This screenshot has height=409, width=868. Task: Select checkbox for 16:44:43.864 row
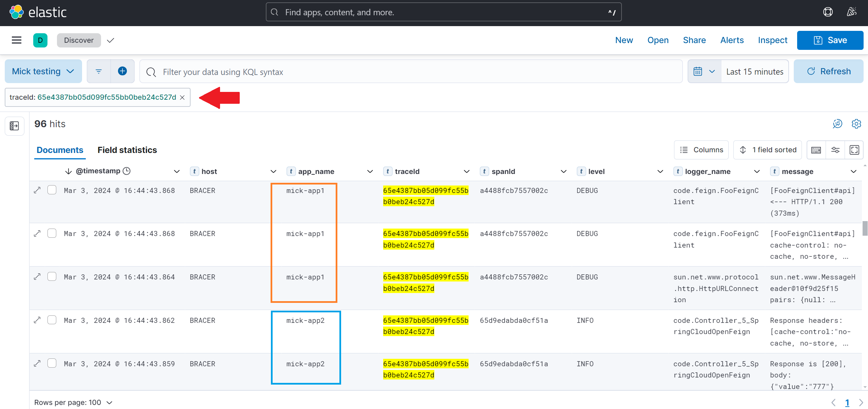coord(52,276)
